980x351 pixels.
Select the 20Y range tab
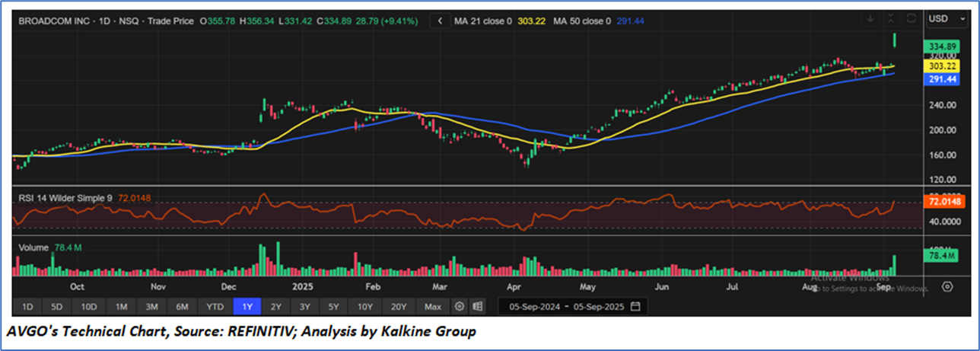(x=399, y=306)
